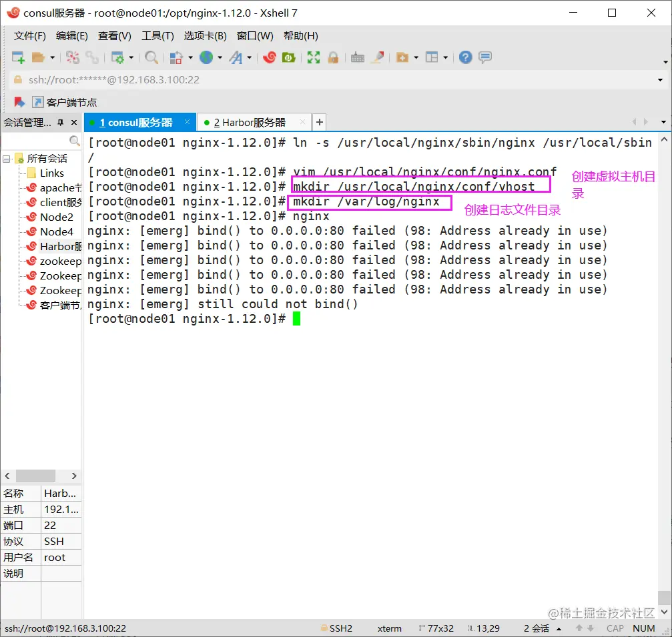Collapse the 所有会话 tree node
Image resolution: width=672 pixels, height=637 pixels.
point(7,159)
